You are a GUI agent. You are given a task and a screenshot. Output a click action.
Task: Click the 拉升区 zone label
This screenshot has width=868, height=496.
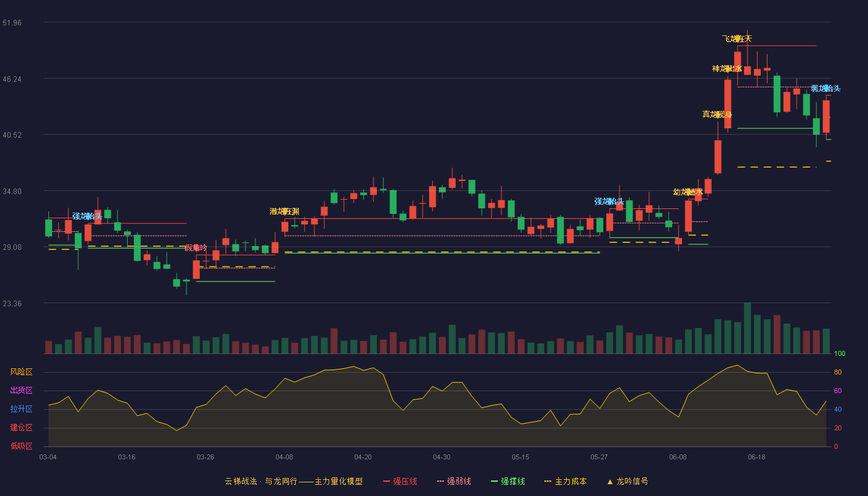pos(22,409)
